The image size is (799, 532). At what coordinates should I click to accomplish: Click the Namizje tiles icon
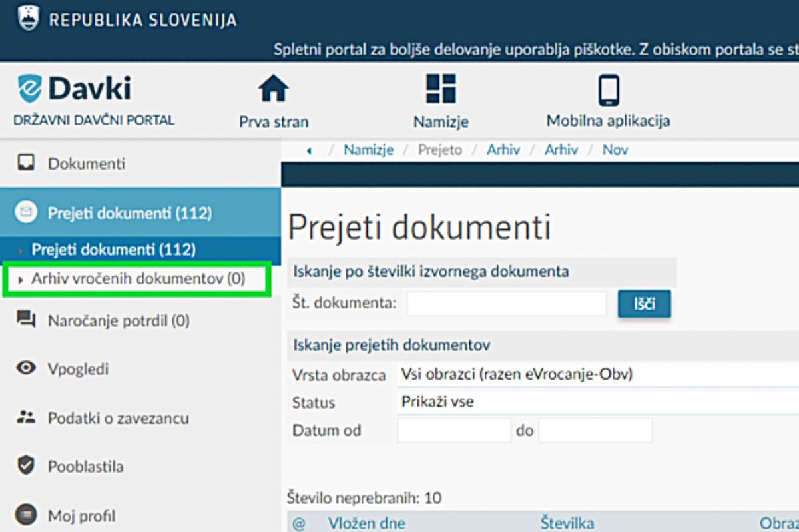click(x=440, y=87)
